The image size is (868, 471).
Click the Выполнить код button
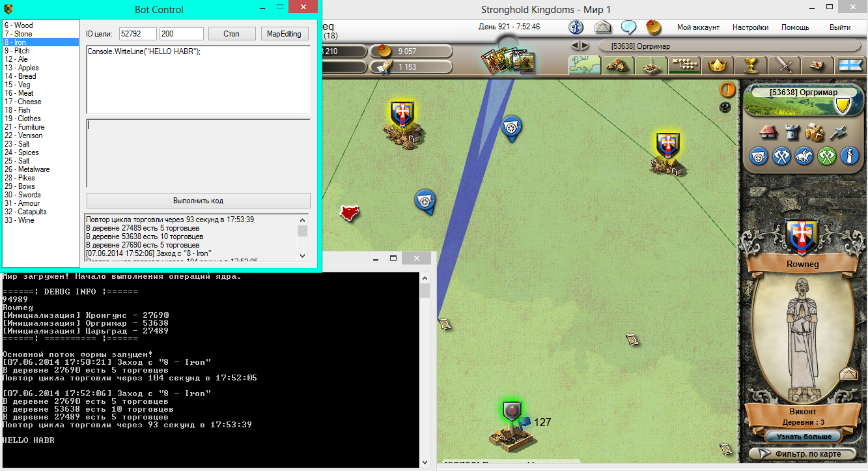pyautogui.click(x=199, y=201)
